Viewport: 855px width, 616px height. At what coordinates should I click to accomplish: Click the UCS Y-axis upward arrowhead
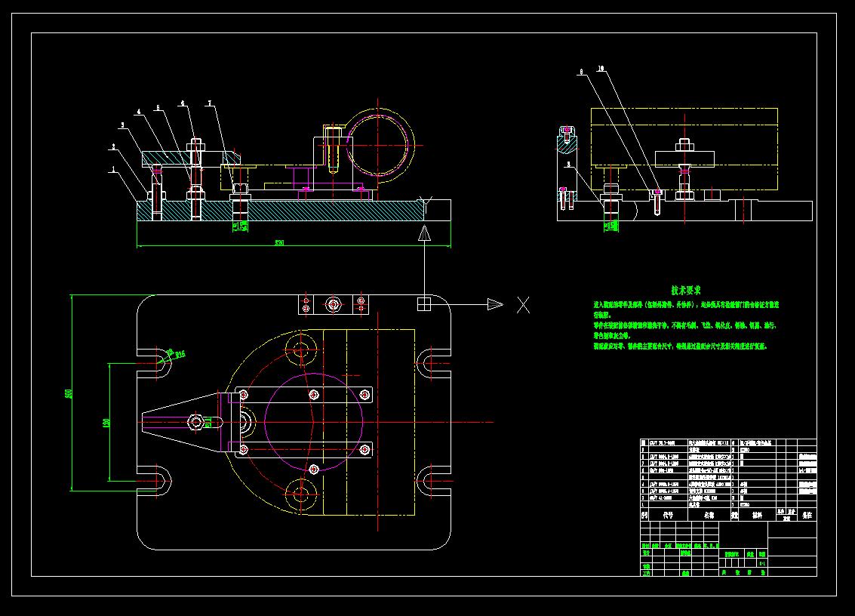pyautogui.click(x=424, y=233)
